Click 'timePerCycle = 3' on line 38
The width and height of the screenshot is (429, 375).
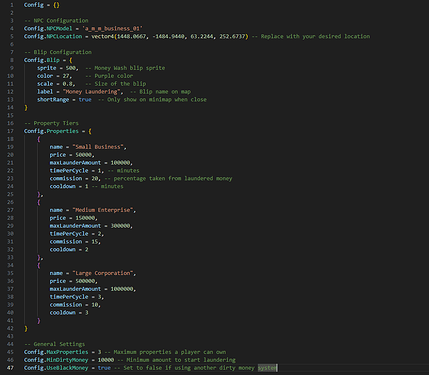click(75, 297)
